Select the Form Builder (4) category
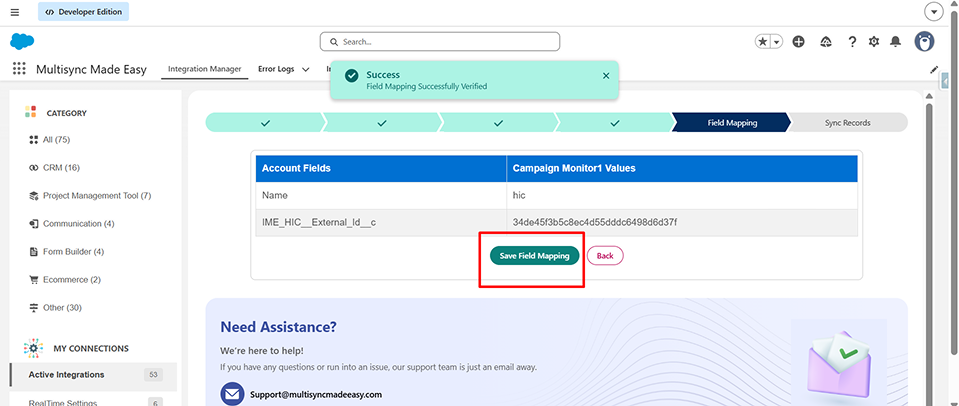 point(73,252)
